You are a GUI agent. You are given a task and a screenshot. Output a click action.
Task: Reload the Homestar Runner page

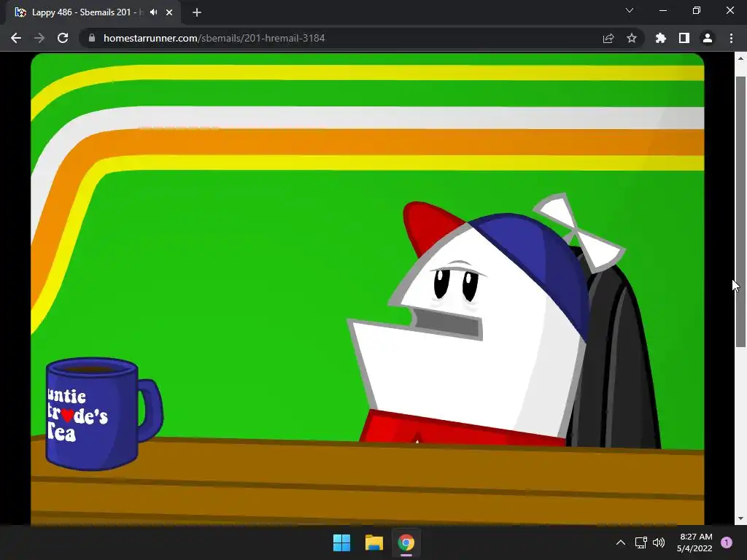click(63, 38)
